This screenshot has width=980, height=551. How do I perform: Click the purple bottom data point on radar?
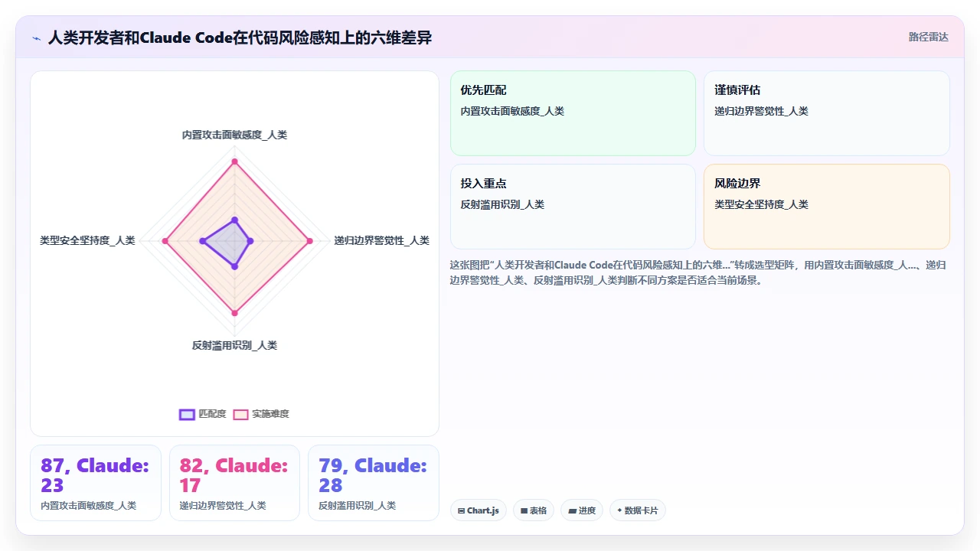tap(235, 266)
